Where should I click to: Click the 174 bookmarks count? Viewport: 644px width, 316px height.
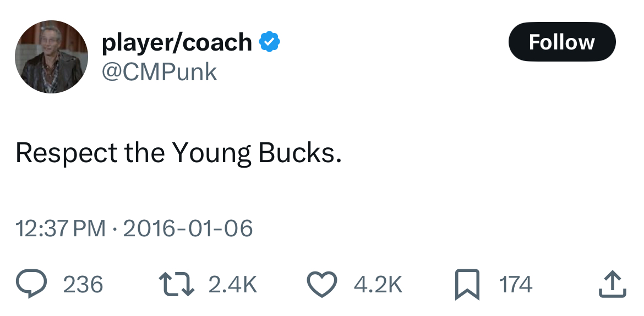tap(516, 285)
